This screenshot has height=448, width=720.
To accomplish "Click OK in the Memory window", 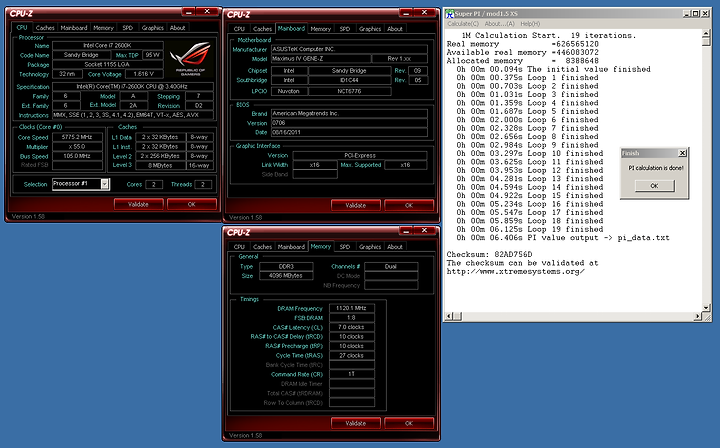I will point(409,423).
